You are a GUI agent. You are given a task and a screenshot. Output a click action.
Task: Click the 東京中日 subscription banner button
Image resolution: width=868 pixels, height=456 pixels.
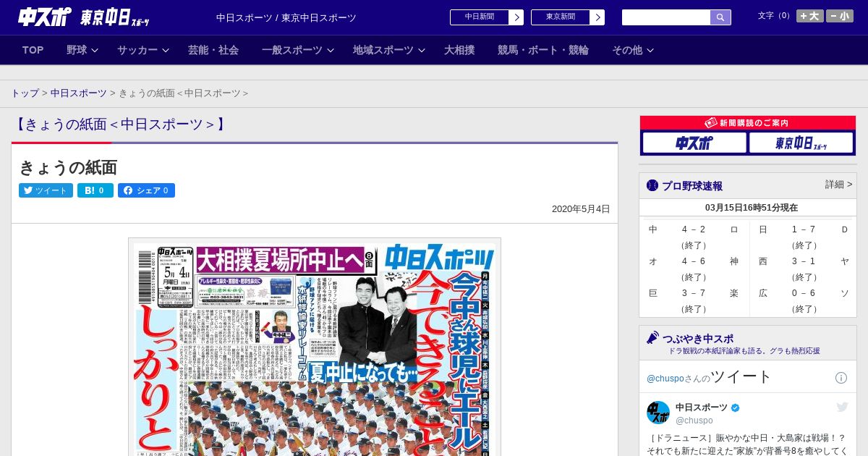pyautogui.click(x=801, y=143)
